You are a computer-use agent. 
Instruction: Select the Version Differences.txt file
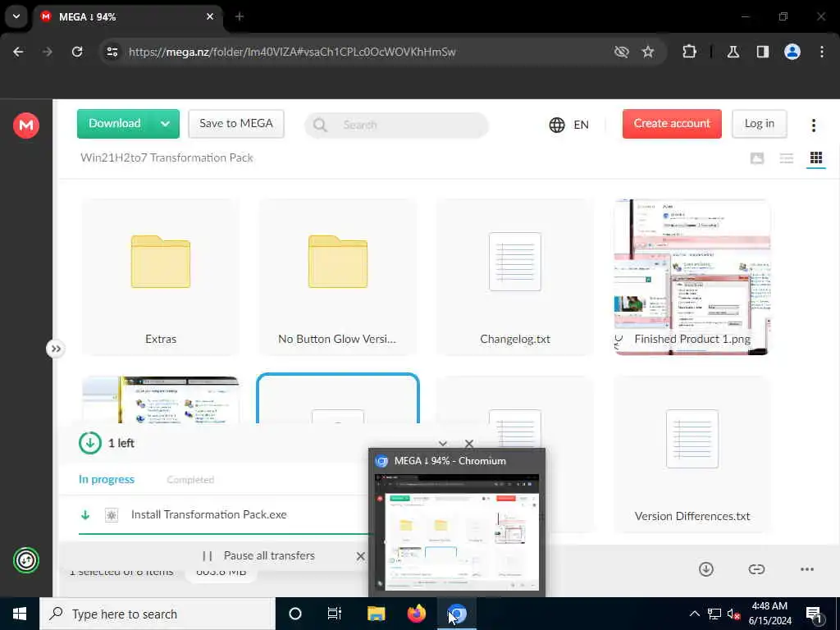(x=692, y=454)
